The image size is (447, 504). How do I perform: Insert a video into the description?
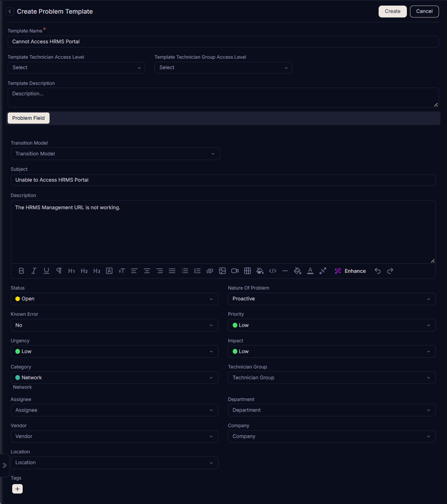pos(235,271)
